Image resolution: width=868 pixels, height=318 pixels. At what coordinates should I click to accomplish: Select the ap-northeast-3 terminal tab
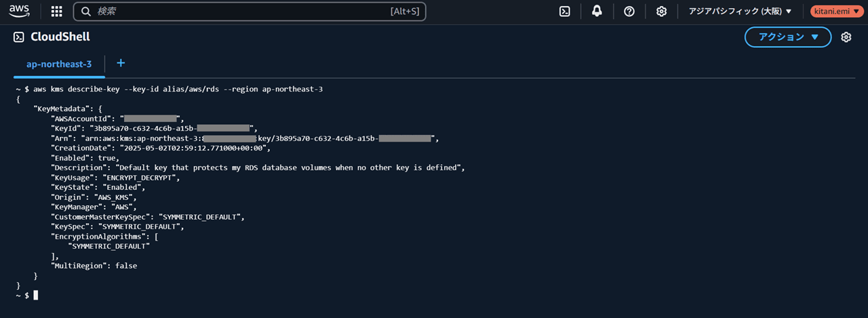[x=59, y=64]
